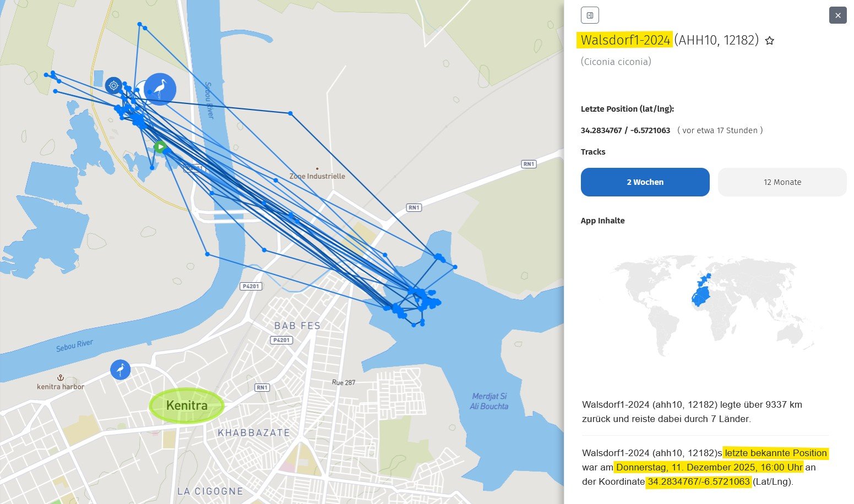This screenshot has height=504, width=854.
Task: Collapse the sidebar with the panel icon
Action: tap(590, 15)
